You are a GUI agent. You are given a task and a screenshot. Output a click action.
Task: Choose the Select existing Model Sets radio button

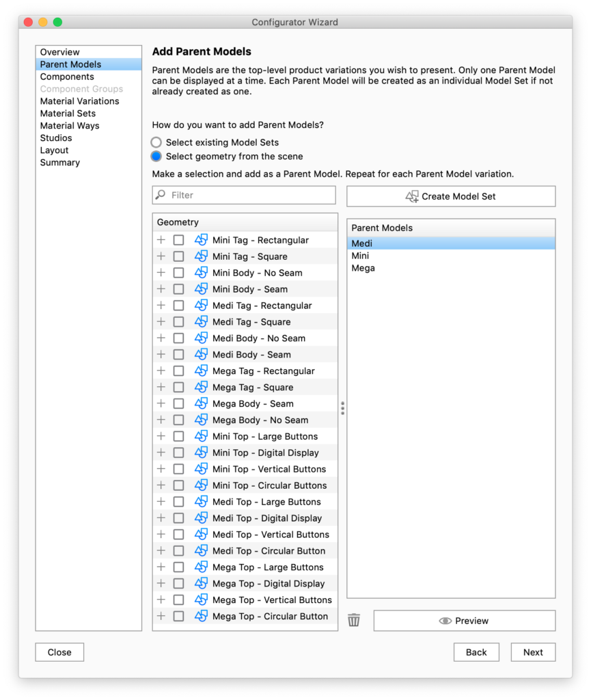tap(156, 142)
